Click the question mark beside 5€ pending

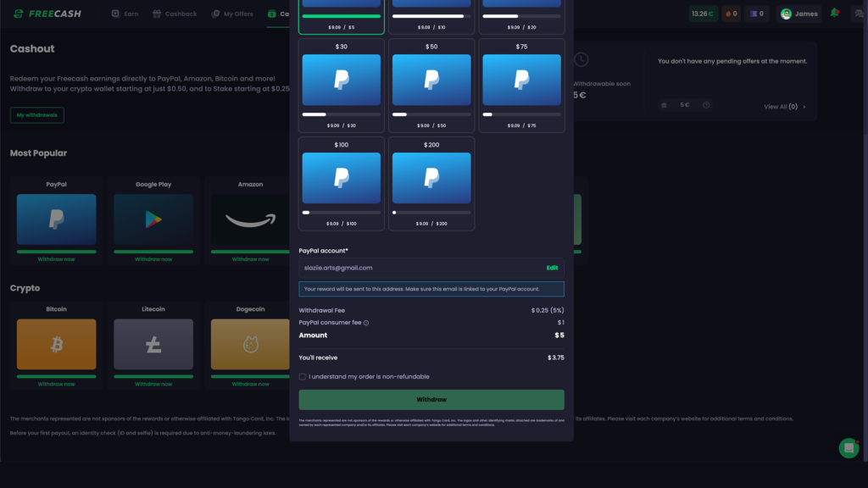tap(706, 106)
